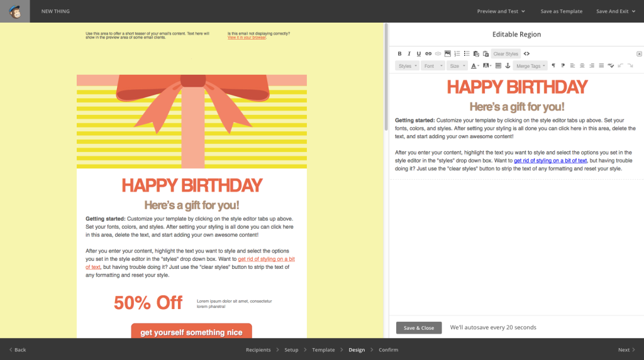Image resolution: width=644 pixels, height=360 pixels.
Task: Go to the Next step
Action: pos(626,350)
